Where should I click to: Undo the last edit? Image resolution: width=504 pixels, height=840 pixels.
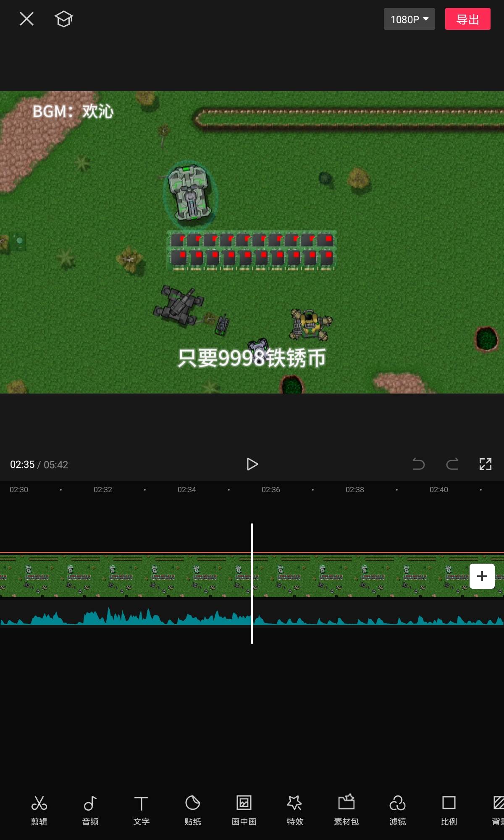[419, 464]
